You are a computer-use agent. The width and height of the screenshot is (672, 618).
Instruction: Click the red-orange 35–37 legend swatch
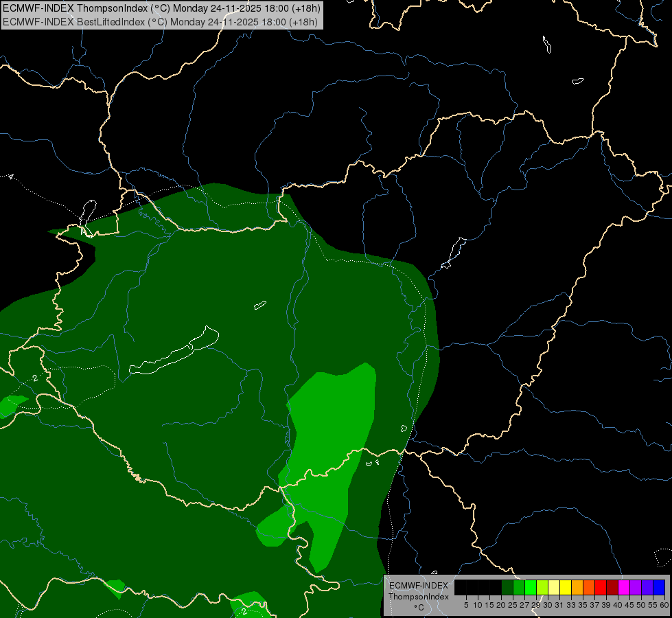coord(589,587)
